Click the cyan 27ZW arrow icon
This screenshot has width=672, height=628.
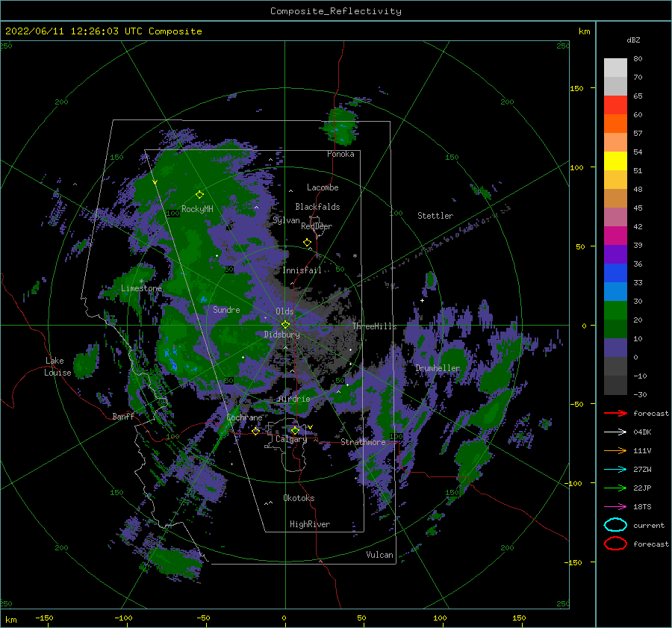pyautogui.click(x=615, y=470)
